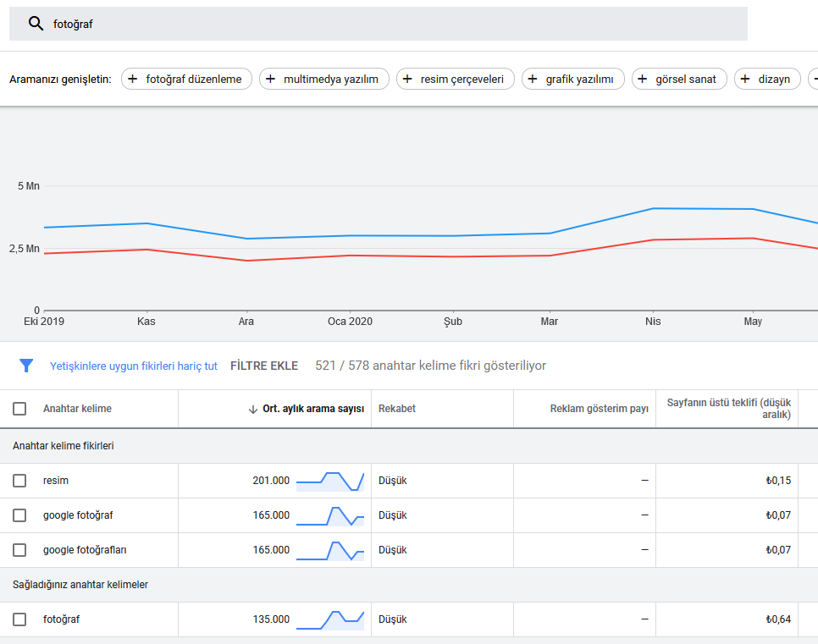Sort by 'Reklam gösterim payı' column header
The image size is (818, 644).
599,409
